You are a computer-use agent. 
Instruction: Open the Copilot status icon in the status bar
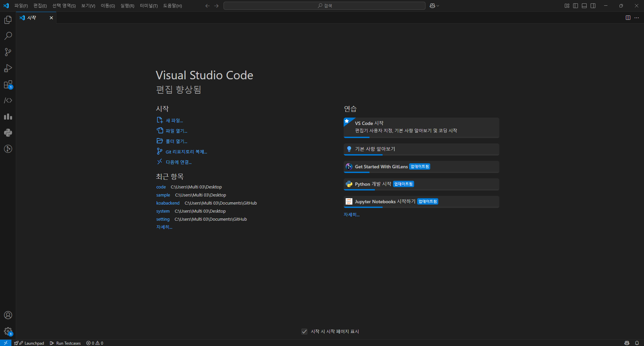[x=627, y=343]
